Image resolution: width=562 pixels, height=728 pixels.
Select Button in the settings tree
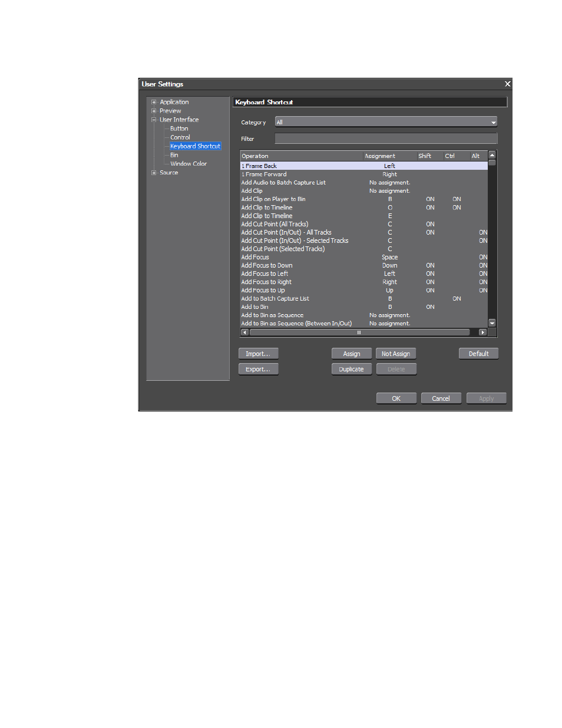(x=179, y=129)
